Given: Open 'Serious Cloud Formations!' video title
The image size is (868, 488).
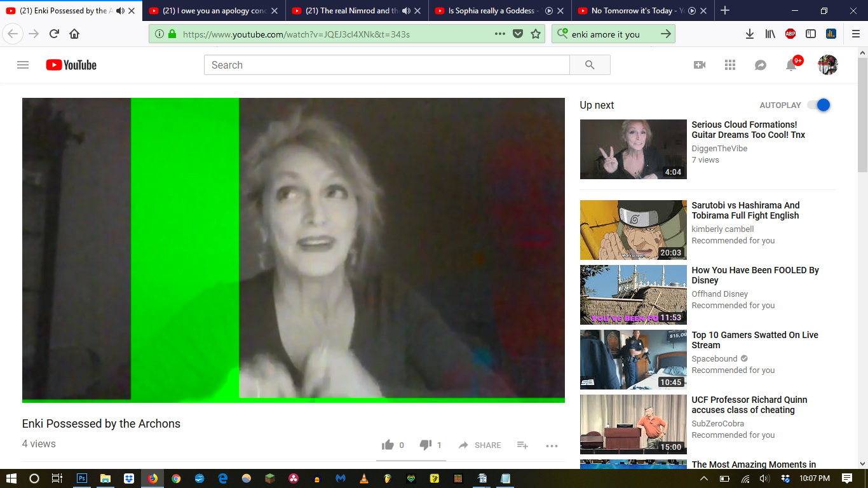Looking at the screenshot, I should point(748,130).
